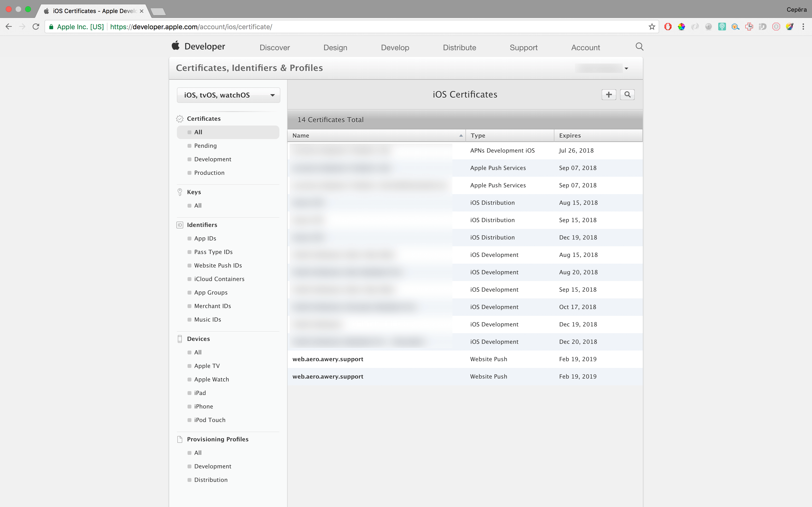Bookmark page with the star icon

tap(652, 27)
